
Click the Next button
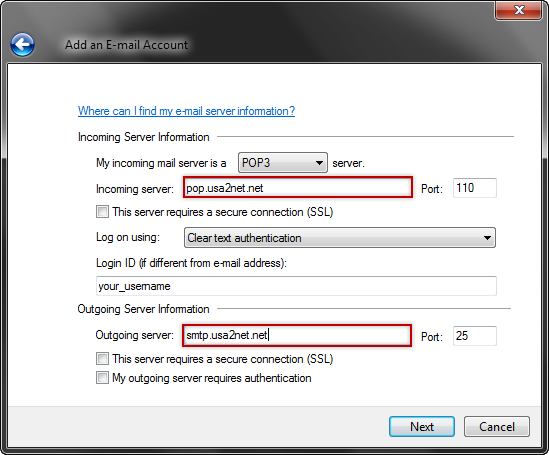[x=422, y=427]
